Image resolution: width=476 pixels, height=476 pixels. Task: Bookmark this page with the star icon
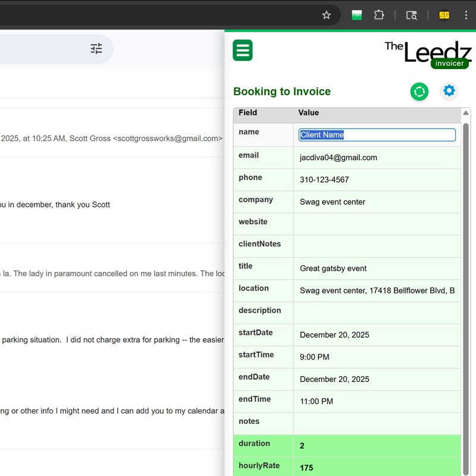[x=326, y=15]
